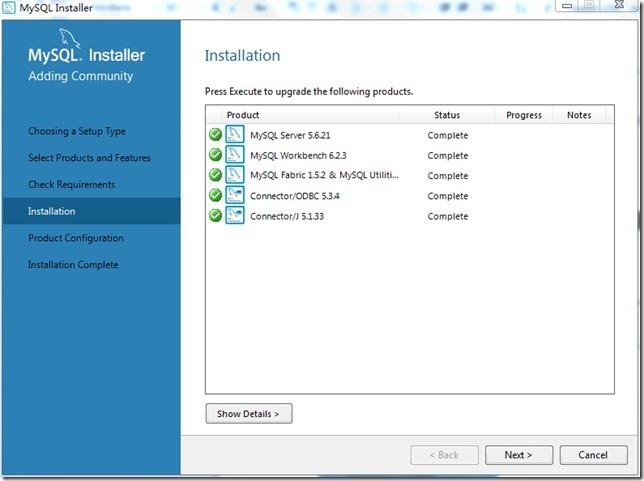This screenshot has width=644, height=481.
Task: Click the MySQL Workbench 6.2.3 product icon
Action: coord(235,155)
